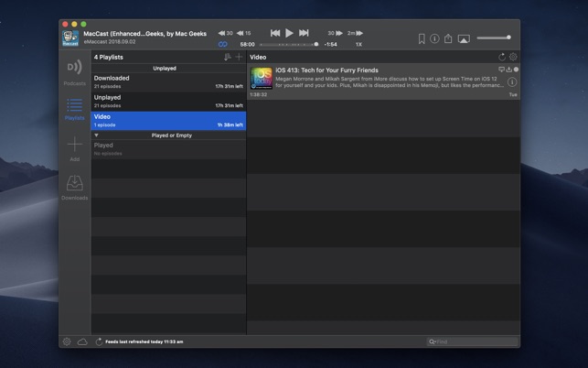Click the playback progress slider
This screenshot has width=588, height=368.
[x=289, y=44]
